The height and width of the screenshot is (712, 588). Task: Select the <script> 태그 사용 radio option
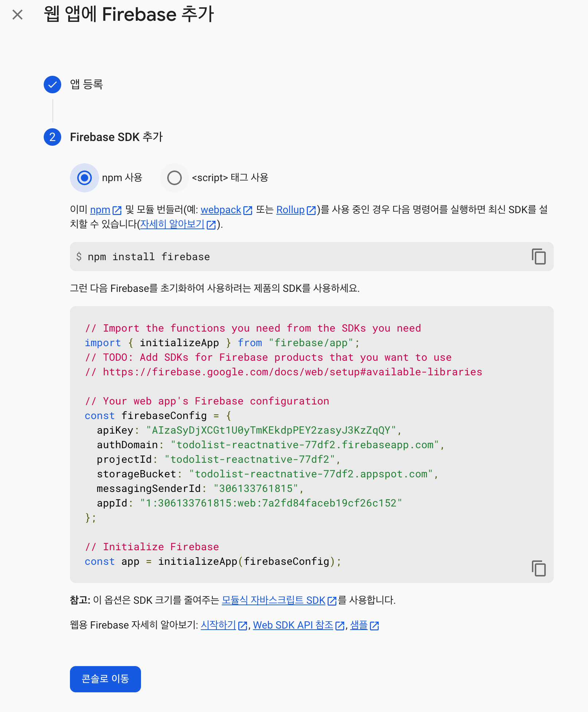(x=175, y=178)
